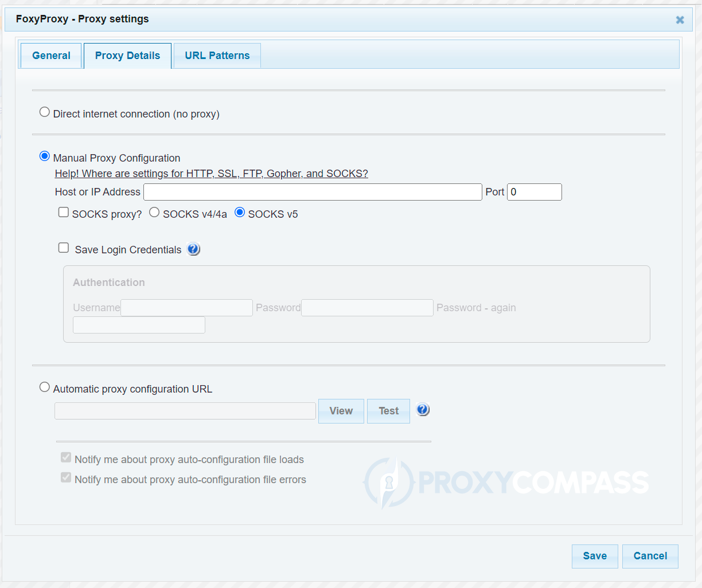Open the help link about HTTP, SSL, FTP settings

[x=212, y=174]
